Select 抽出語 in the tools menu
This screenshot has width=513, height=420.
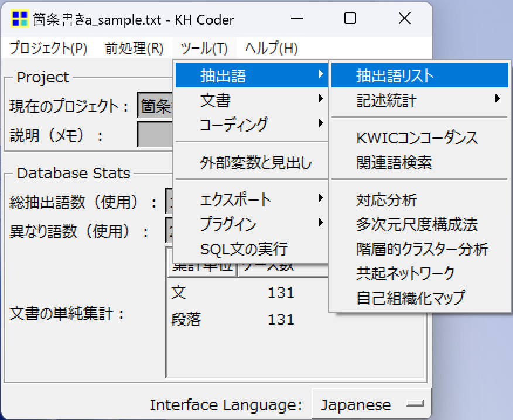pos(252,75)
